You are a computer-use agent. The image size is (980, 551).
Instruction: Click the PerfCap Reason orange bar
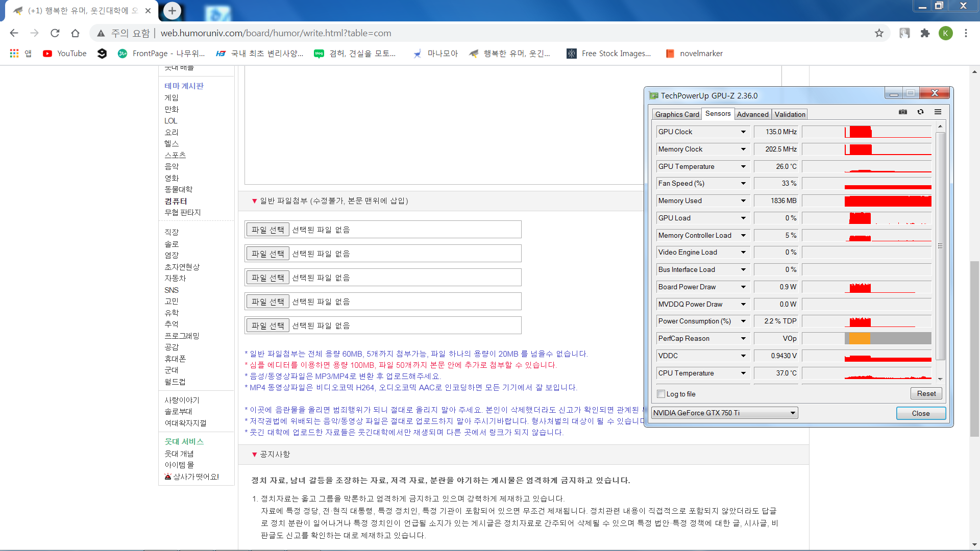[x=859, y=338]
